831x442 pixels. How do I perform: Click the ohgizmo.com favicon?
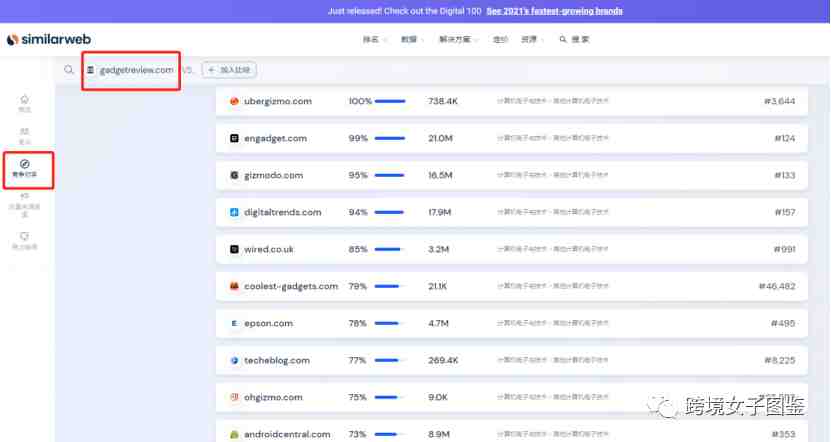point(234,397)
